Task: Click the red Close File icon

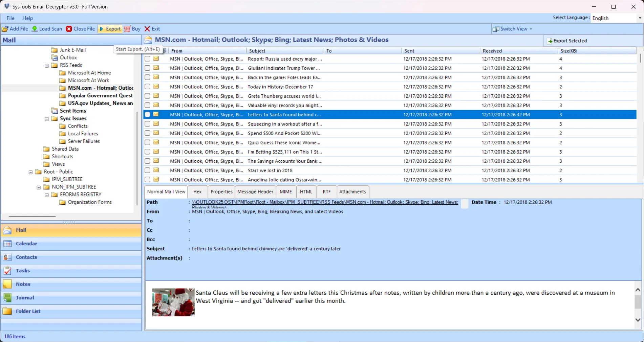Action: click(x=69, y=29)
